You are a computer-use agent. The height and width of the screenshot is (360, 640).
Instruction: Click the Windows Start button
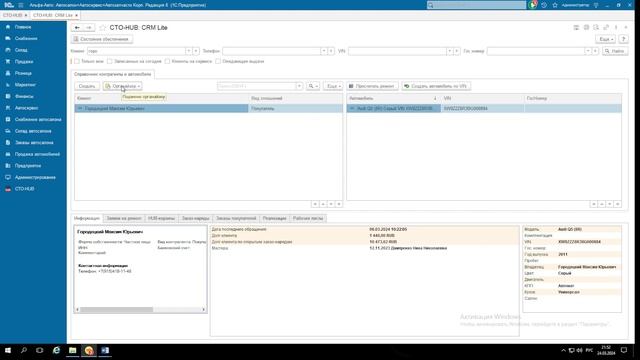click(8, 351)
